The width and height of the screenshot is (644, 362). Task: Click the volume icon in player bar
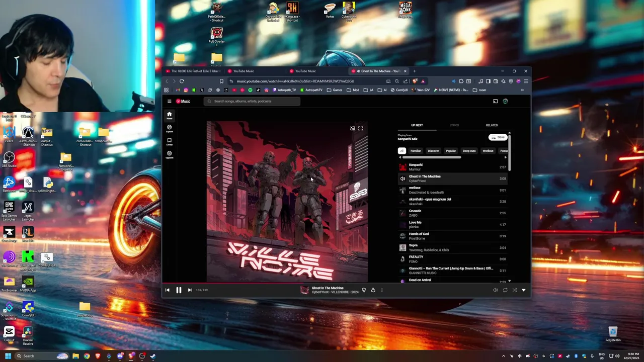496,290
